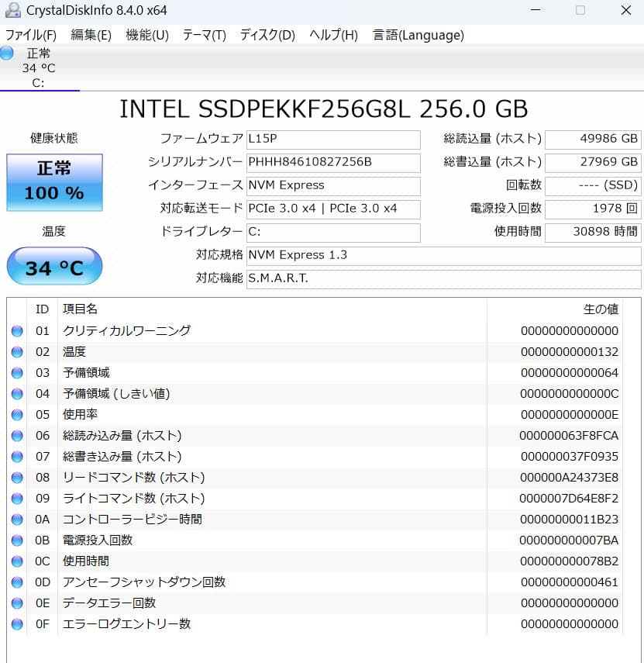Click the temperature indicator showing 34 °C
Viewport: 644px width, 663px height.
click(x=53, y=266)
